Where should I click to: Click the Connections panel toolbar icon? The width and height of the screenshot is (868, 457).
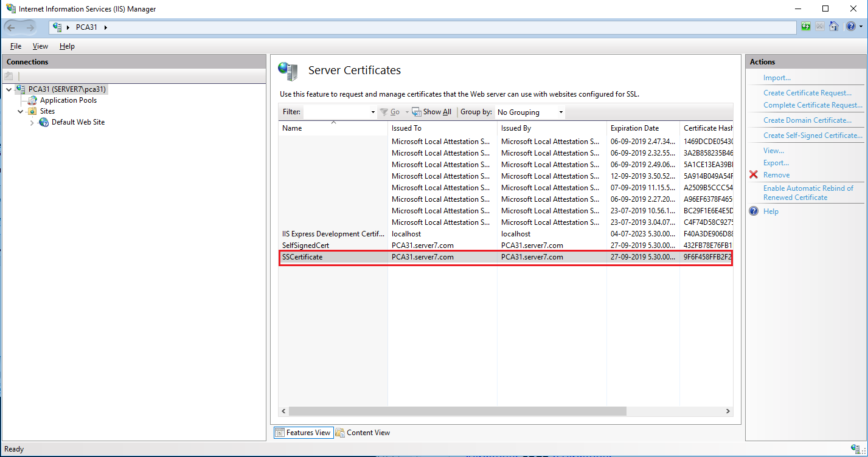pos(9,76)
